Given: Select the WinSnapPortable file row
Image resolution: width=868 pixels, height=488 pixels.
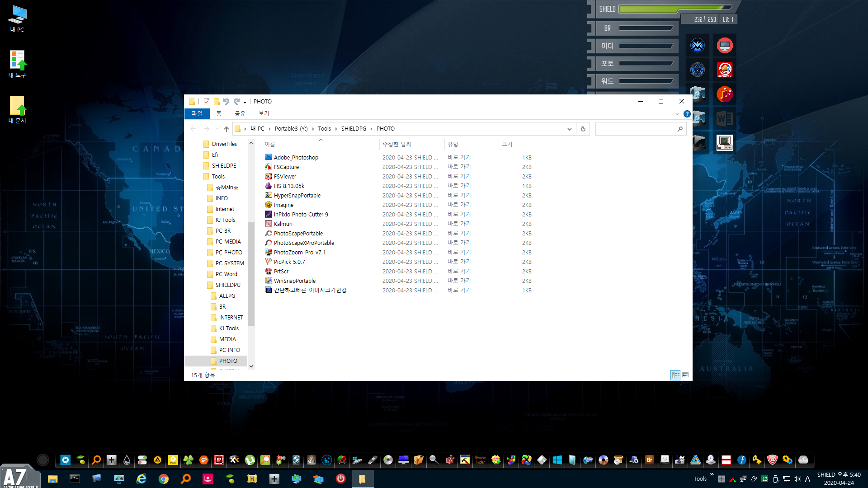Looking at the screenshot, I should click(398, 281).
